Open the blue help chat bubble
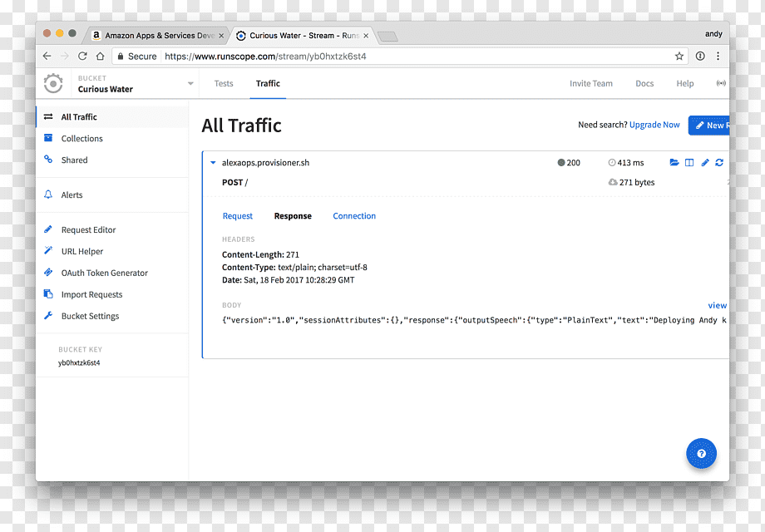765x532 pixels. coord(701,454)
